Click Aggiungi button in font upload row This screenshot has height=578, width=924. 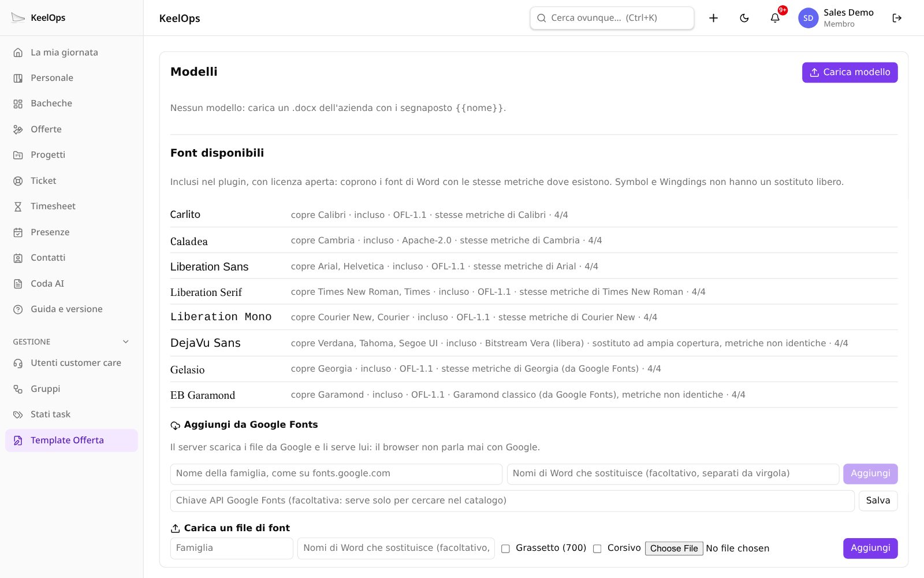[x=870, y=548]
